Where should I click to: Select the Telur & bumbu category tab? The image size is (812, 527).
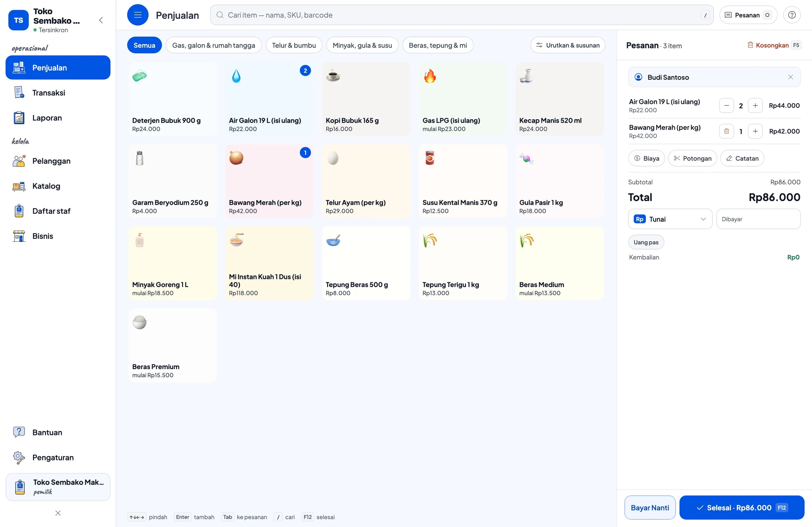(x=294, y=45)
